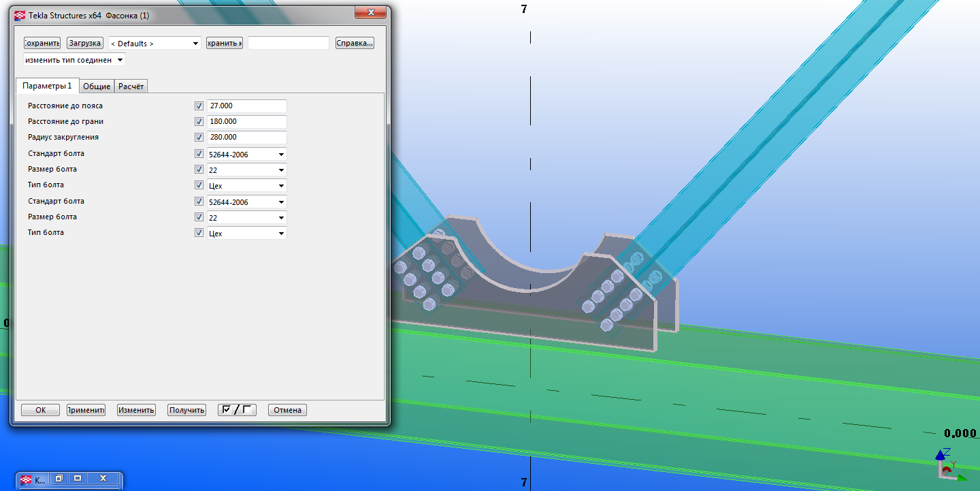Screen dimensions: 980x491
Task: Click the check/uncheck all checkboxes toggle button
Action: point(237,410)
